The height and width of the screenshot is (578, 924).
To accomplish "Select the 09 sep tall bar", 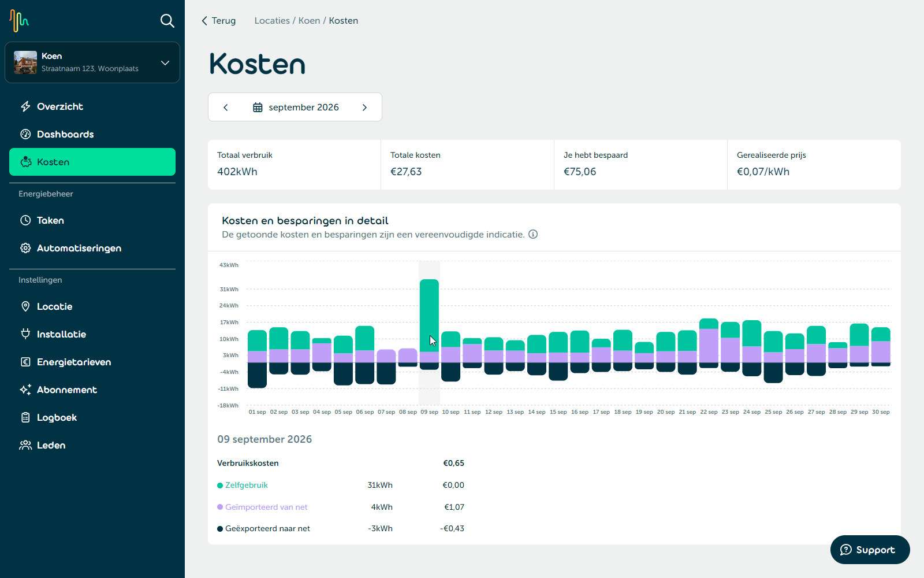I will pyautogui.click(x=429, y=325).
